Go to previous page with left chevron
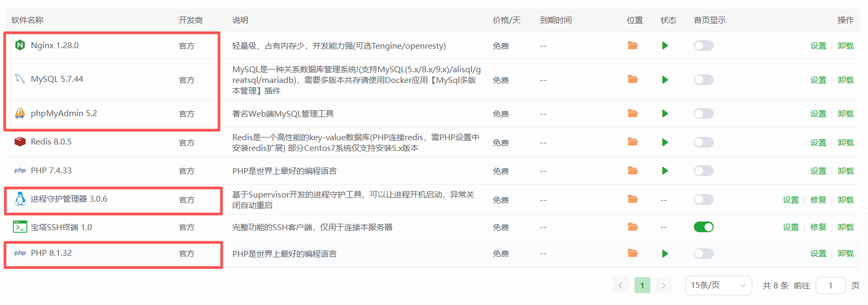This screenshot has width=868, height=305. [620, 285]
